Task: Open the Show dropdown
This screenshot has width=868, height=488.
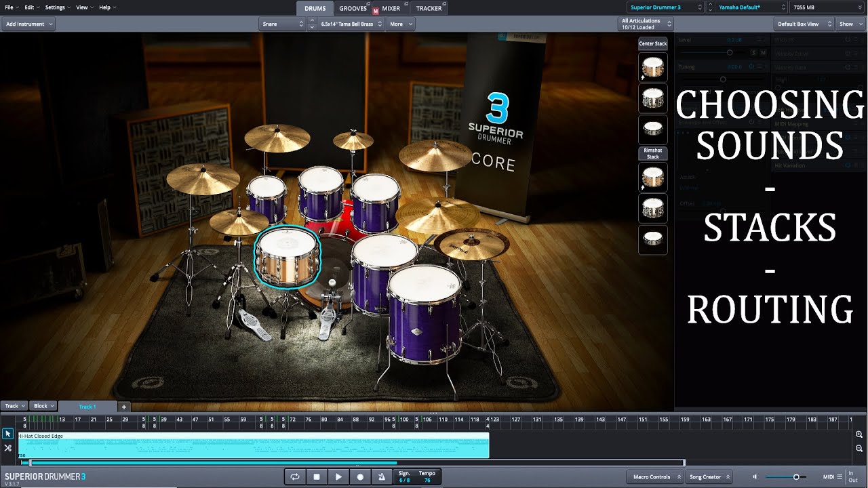Action: coord(850,24)
